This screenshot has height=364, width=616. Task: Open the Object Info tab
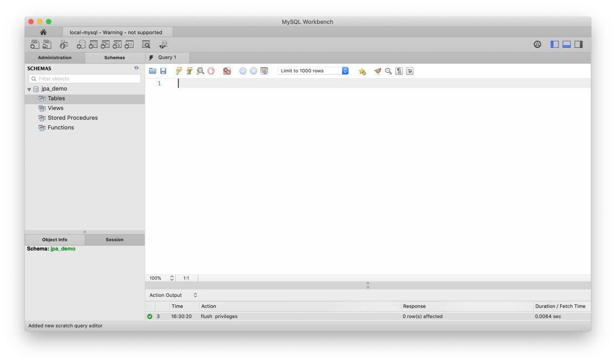pos(55,240)
